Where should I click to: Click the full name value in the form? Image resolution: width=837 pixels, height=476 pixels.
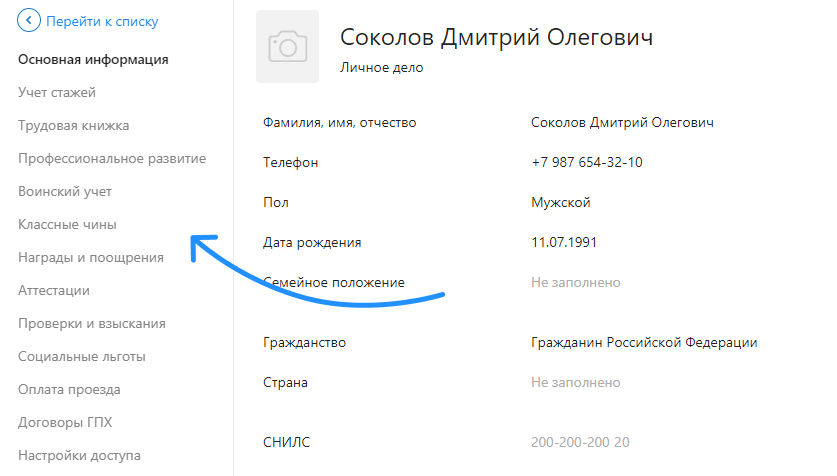click(622, 123)
